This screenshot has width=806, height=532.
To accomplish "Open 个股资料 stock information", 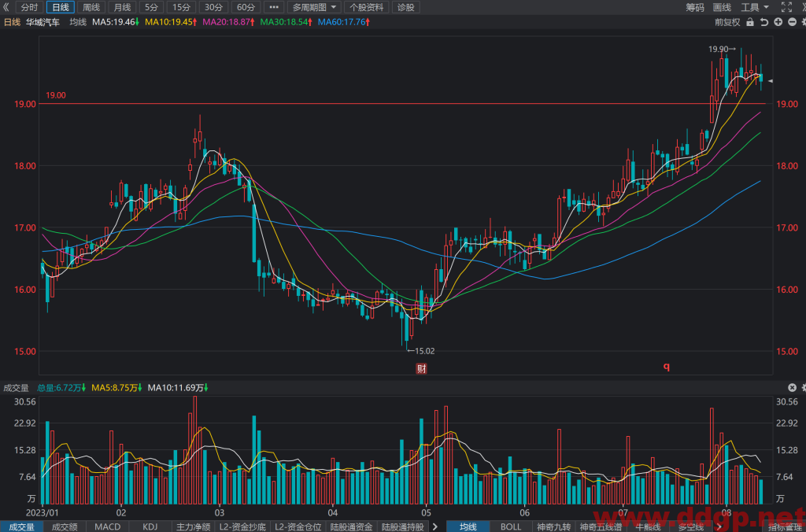I will pyautogui.click(x=367, y=7).
